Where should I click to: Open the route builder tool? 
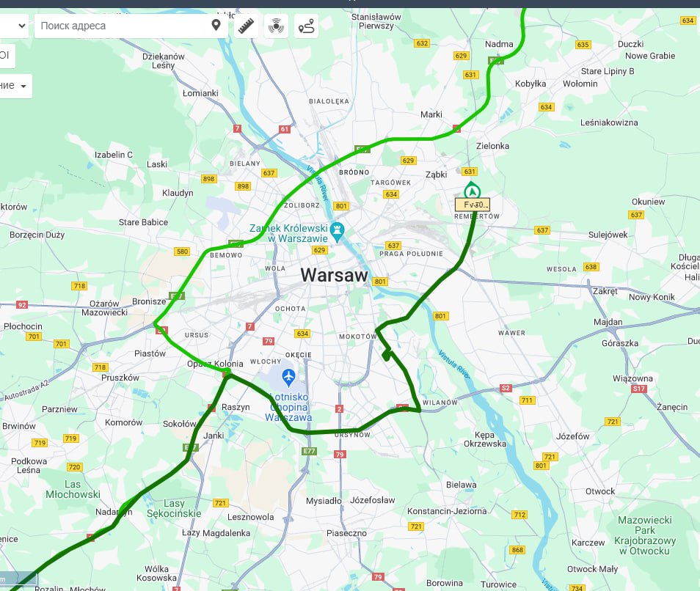pyautogui.click(x=306, y=26)
